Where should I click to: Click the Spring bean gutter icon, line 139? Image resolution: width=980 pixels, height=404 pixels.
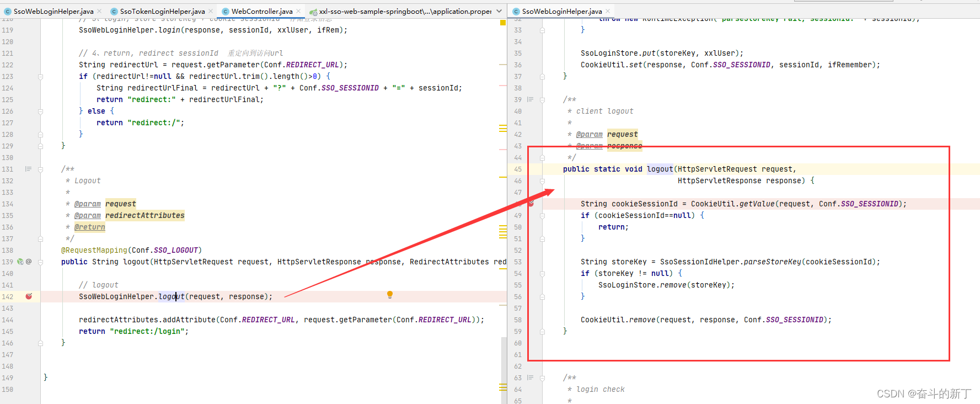point(20,262)
